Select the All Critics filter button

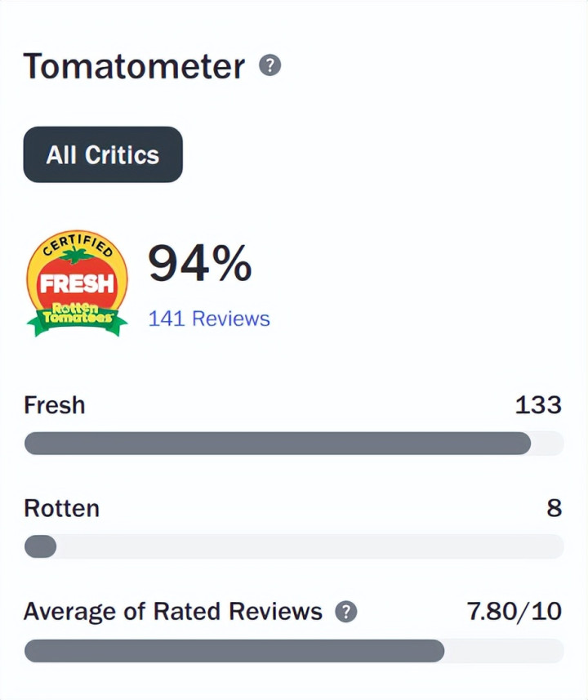point(103,154)
